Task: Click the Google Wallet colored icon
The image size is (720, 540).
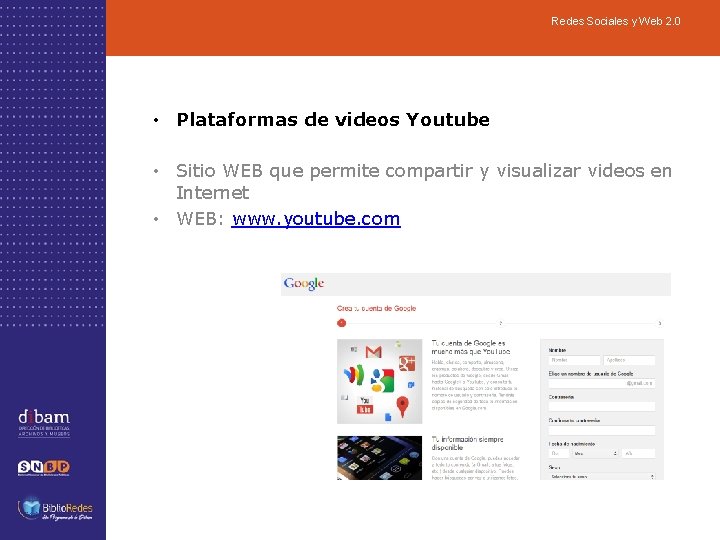Action: click(x=354, y=375)
